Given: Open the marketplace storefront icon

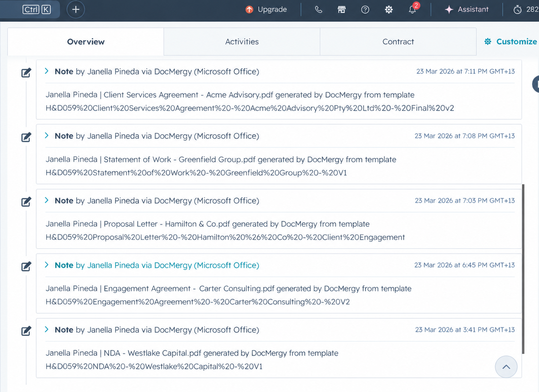Looking at the screenshot, I should pyautogui.click(x=342, y=10).
